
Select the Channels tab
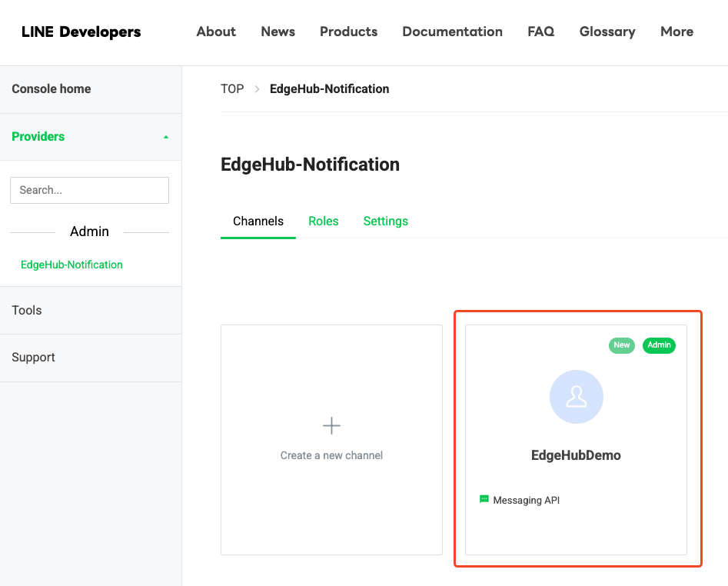point(258,221)
